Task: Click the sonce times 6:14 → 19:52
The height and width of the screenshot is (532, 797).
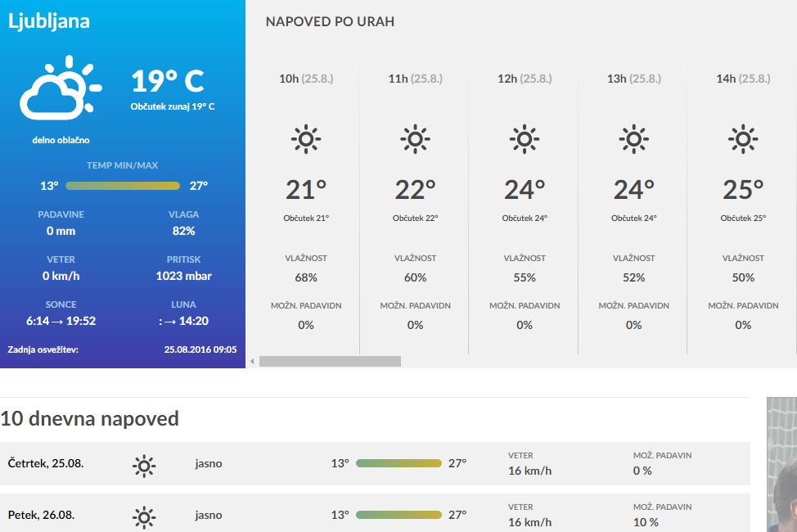Action: click(61, 321)
